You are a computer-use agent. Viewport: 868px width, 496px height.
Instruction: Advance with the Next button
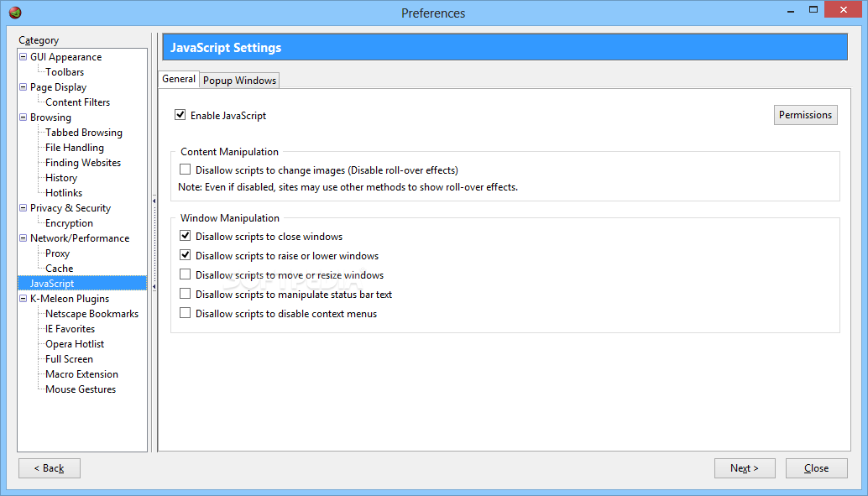point(745,468)
